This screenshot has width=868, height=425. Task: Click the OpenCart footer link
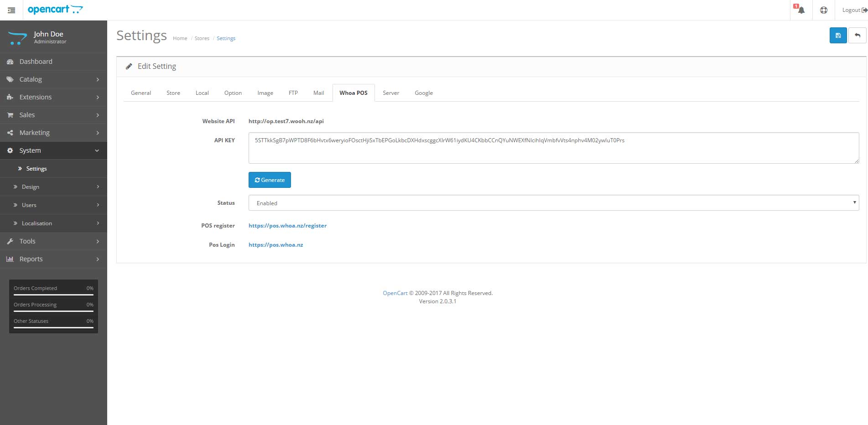(395, 293)
